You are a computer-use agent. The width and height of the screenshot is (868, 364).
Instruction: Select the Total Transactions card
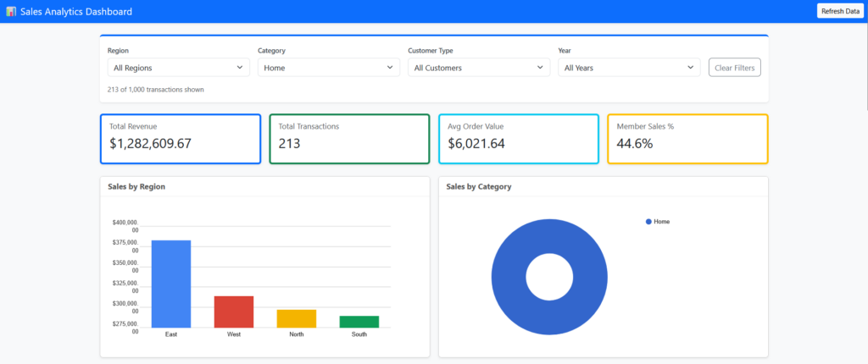pos(349,139)
